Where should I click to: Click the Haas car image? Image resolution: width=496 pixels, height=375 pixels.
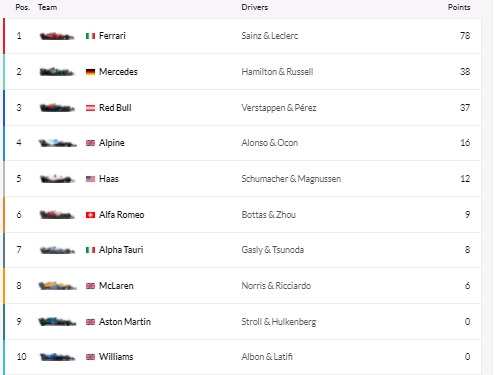click(57, 179)
